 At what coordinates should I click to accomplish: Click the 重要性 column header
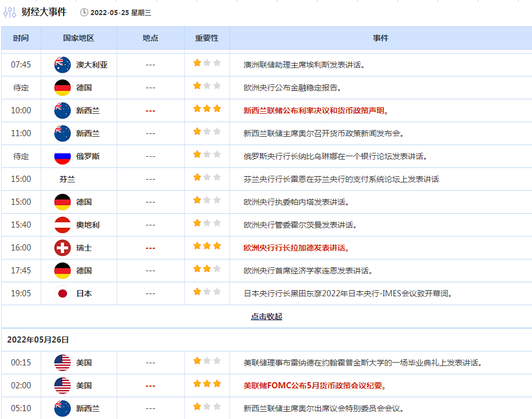tap(207, 38)
